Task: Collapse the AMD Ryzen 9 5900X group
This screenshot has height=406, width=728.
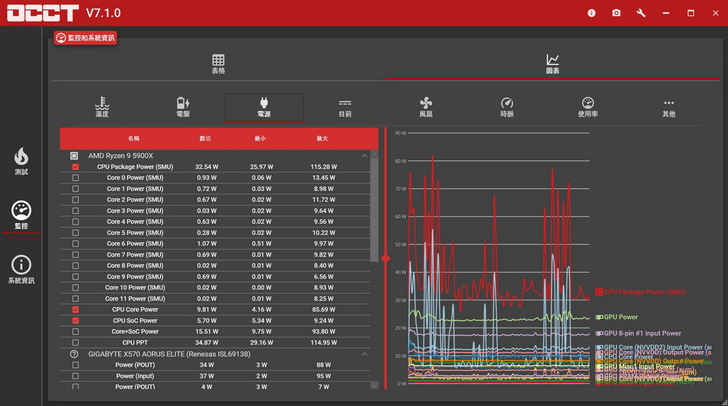Action: (x=363, y=156)
